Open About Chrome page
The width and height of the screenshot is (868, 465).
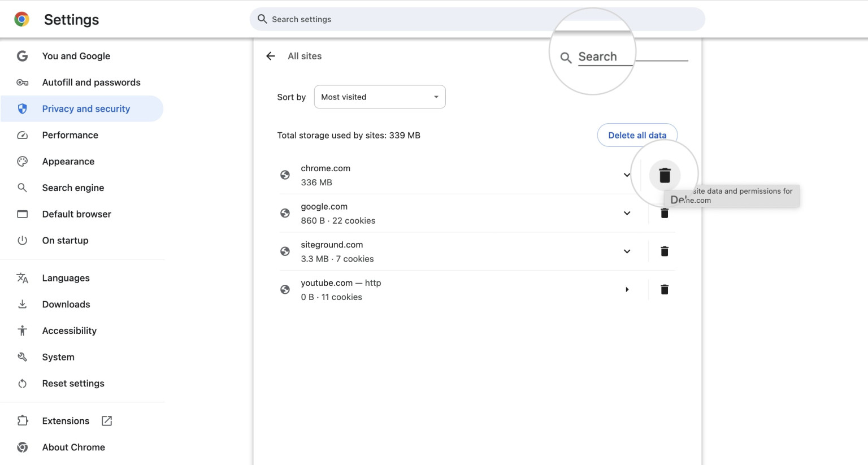point(73,447)
